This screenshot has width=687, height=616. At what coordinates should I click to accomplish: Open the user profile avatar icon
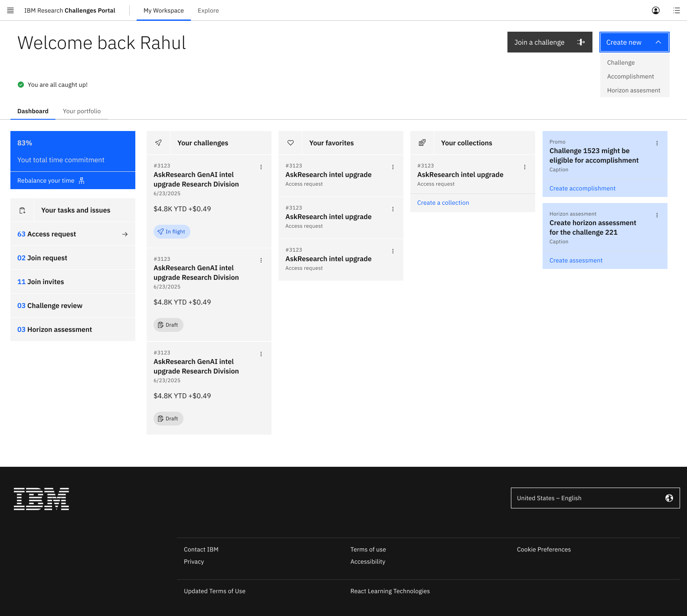[656, 10]
